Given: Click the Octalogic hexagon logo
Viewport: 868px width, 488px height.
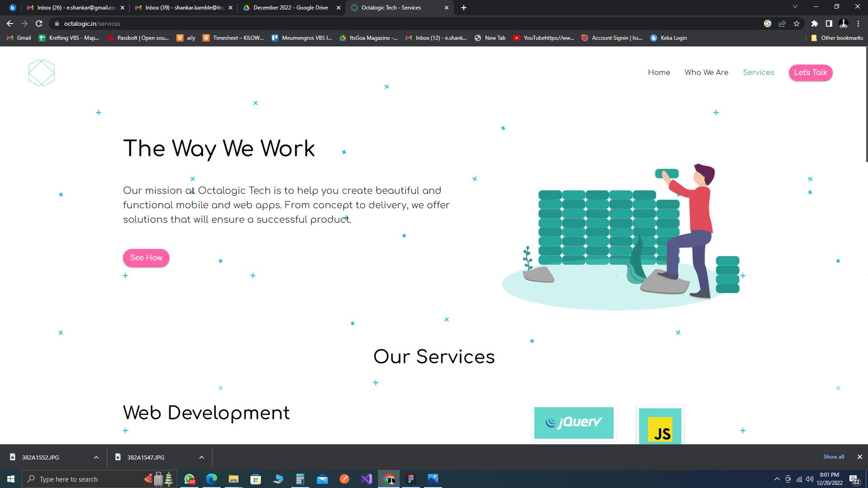Looking at the screenshot, I should [x=41, y=73].
